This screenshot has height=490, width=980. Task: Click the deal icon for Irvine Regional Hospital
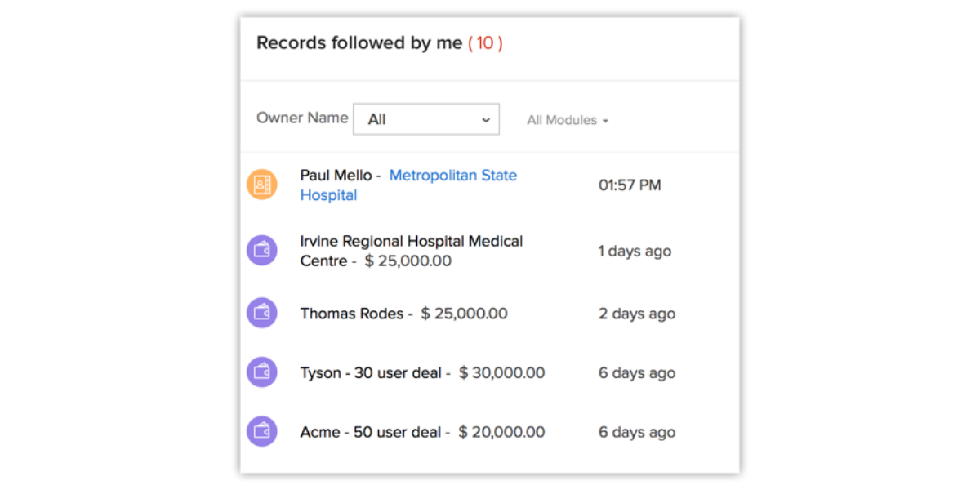point(262,251)
